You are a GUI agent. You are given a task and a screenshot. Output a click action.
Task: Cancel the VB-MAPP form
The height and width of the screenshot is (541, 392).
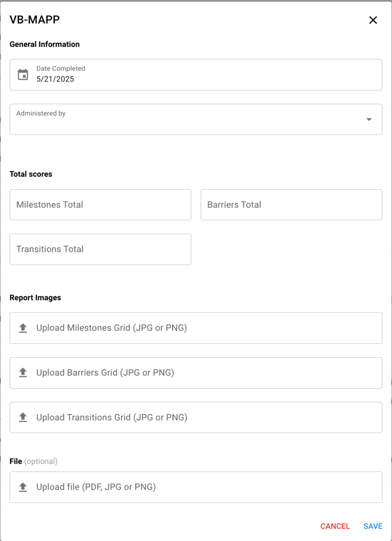coord(335,526)
